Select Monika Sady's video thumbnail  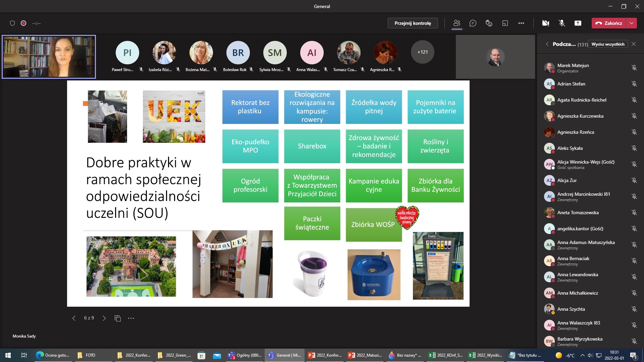[49, 57]
